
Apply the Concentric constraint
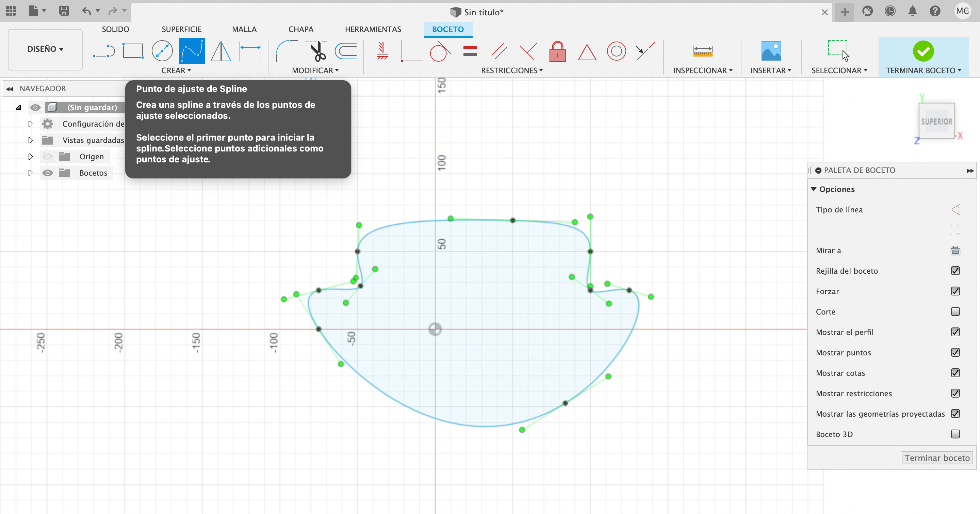point(616,51)
